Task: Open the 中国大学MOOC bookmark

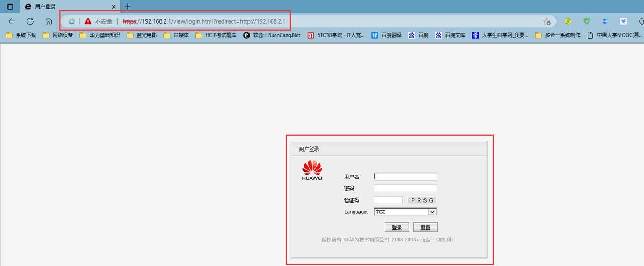Action: pyautogui.click(x=615, y=35)
